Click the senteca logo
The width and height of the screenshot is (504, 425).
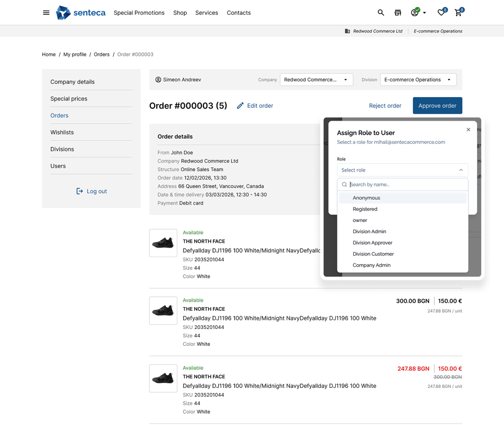pos(80,12)
